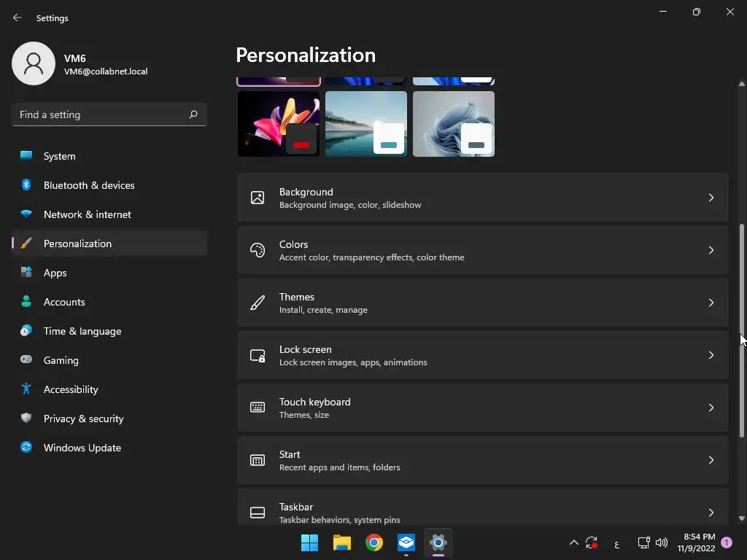This screenshot has height=560, width=747.
Task: Click the VM6@collabnet.local account text
Action: (106, 71)
